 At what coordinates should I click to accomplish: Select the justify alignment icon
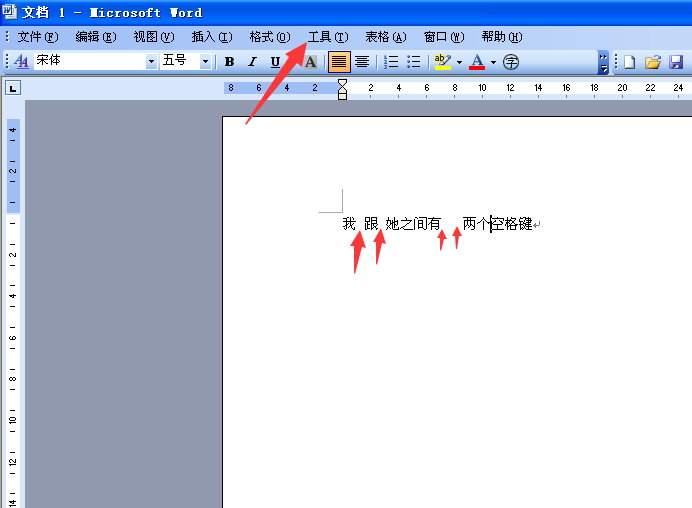[339, 62]
